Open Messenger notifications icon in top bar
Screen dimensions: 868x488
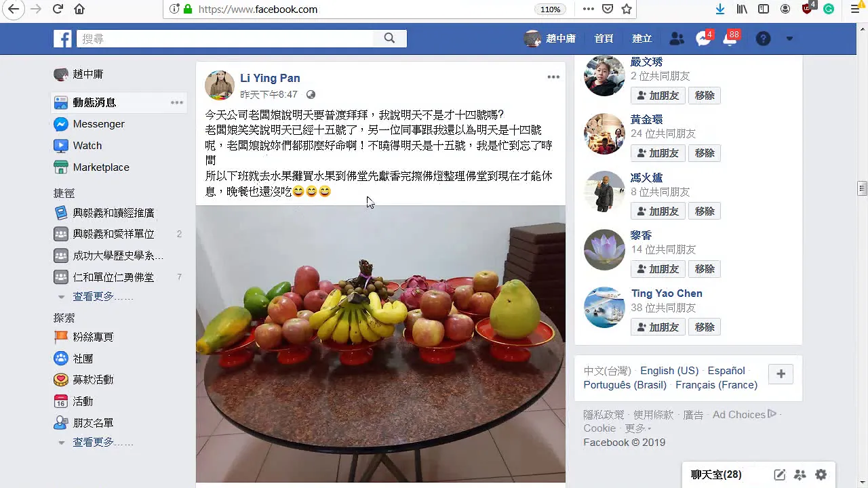point(703,39)
